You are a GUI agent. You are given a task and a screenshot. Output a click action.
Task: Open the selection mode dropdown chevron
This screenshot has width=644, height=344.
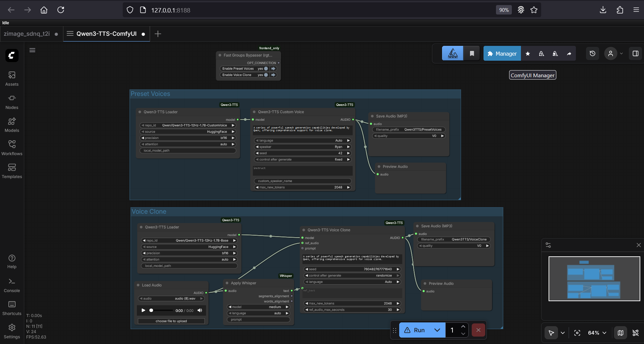[563, 333]
